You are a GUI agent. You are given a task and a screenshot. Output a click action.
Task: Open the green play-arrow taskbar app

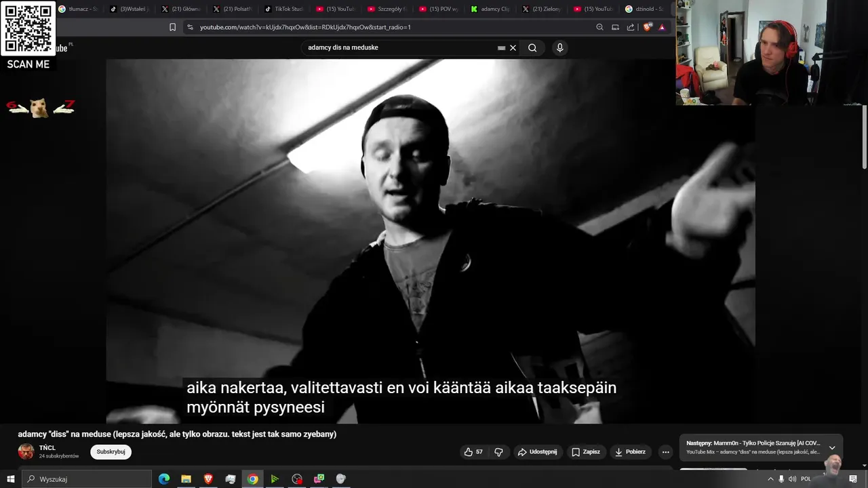click(x=275, y=479)
